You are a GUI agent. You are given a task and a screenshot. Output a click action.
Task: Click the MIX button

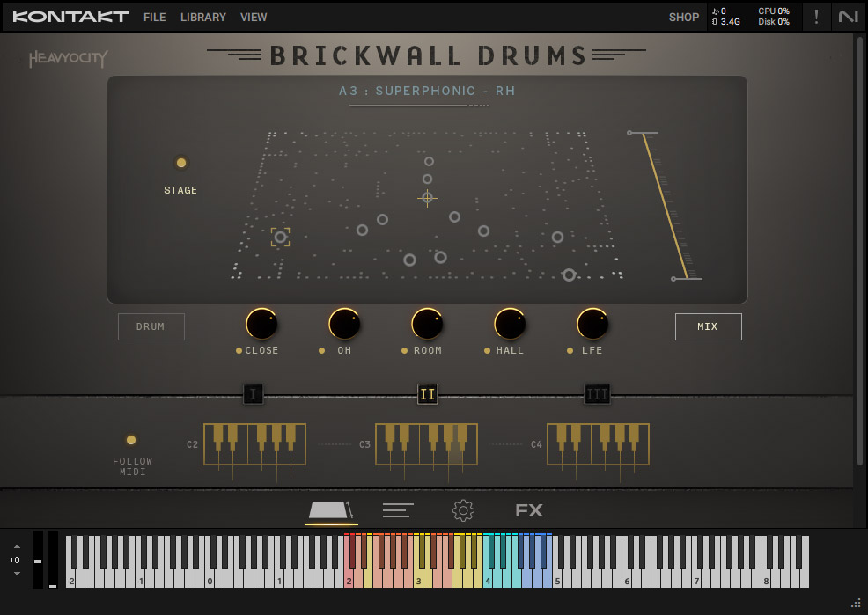point(708,327)
